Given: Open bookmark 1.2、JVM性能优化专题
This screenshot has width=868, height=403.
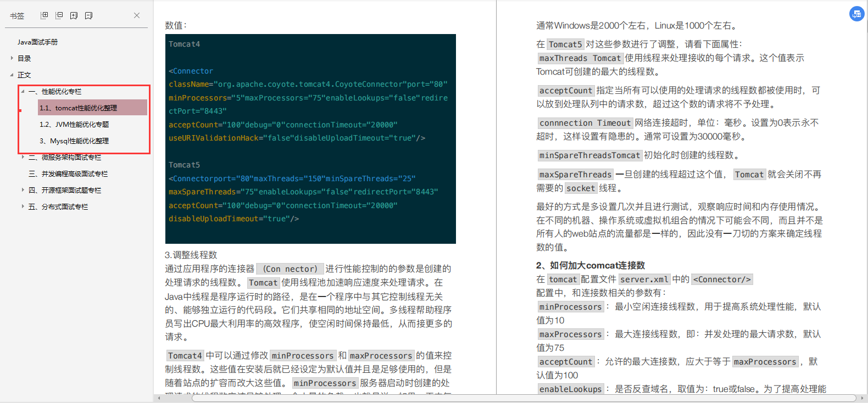Looking at the screenshot, I should tap(74, 125).
